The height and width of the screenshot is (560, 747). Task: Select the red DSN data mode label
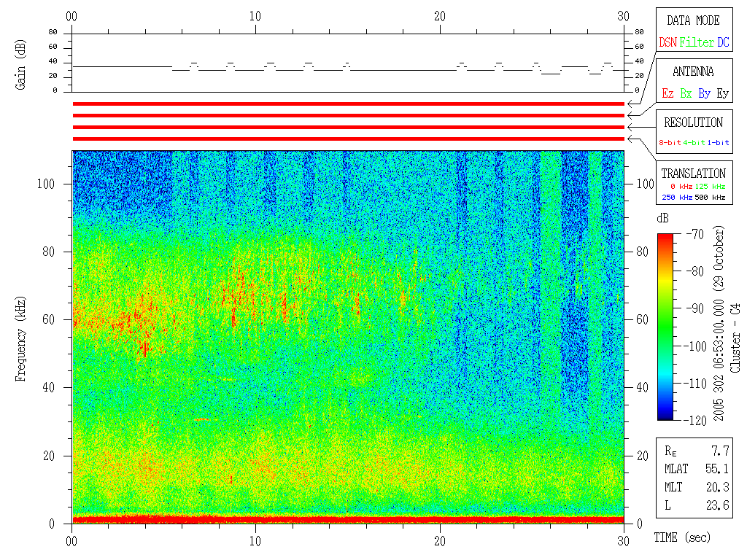(667, 42)
